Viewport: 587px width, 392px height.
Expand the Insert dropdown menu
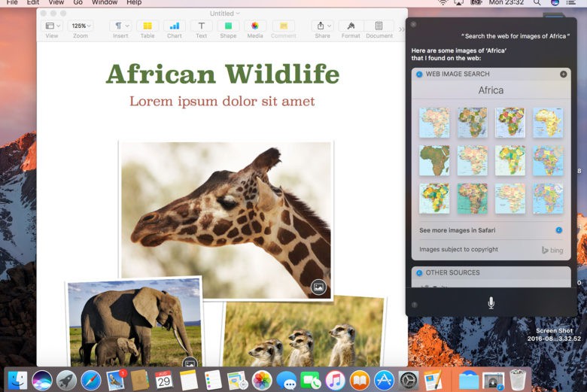pyautogui.click(x=120, y=26)
